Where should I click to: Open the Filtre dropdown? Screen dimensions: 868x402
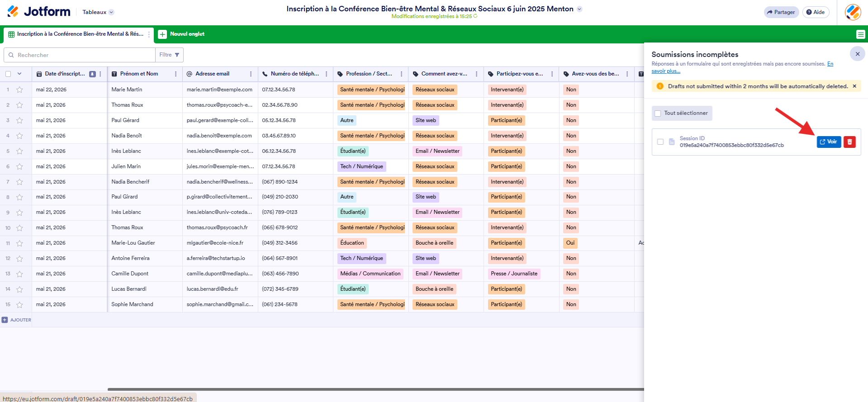click(x=169, y=55)
